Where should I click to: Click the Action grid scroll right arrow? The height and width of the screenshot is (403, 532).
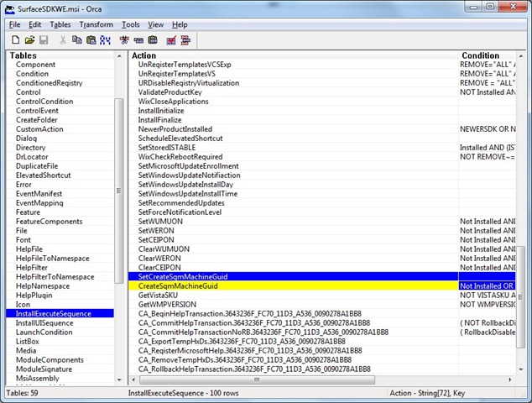pos(510,380)
